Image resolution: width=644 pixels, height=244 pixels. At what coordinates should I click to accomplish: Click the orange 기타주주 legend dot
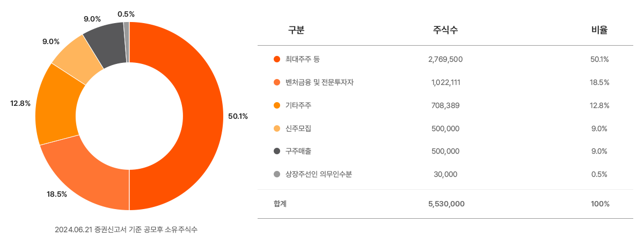click(x=277, y=105)
